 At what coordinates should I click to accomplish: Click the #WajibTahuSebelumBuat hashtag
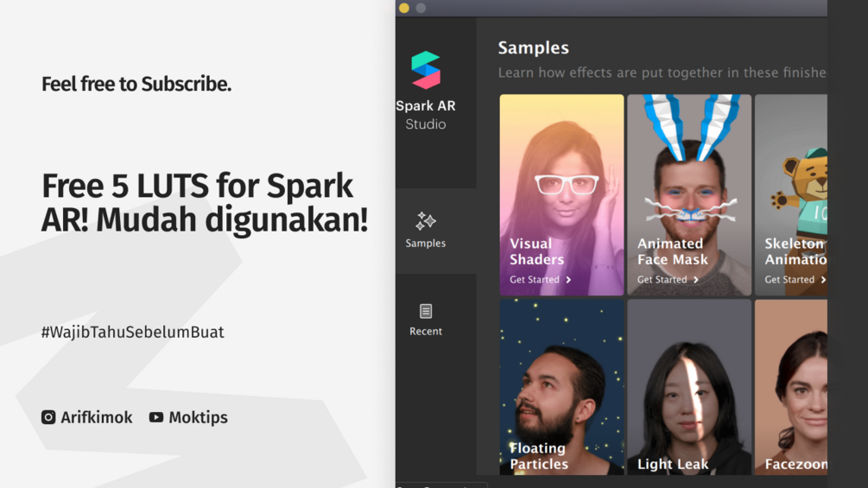pyautogui.click(x=132, y=332)
